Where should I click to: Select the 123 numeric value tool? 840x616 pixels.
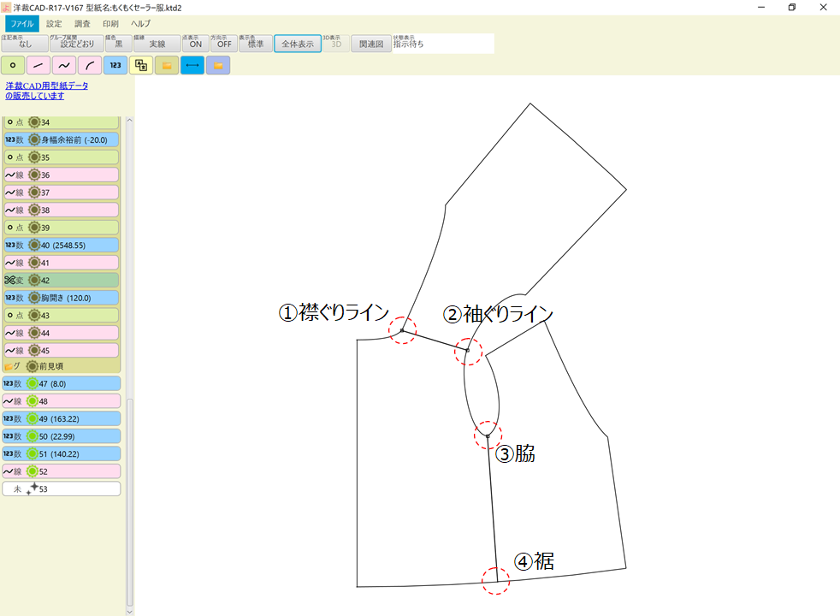(x=114, y=65)
